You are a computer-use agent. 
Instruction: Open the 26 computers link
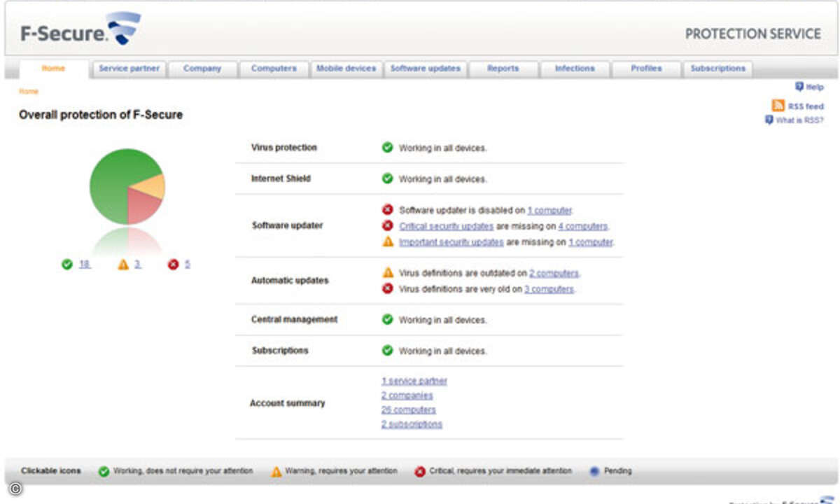[408, 410]
